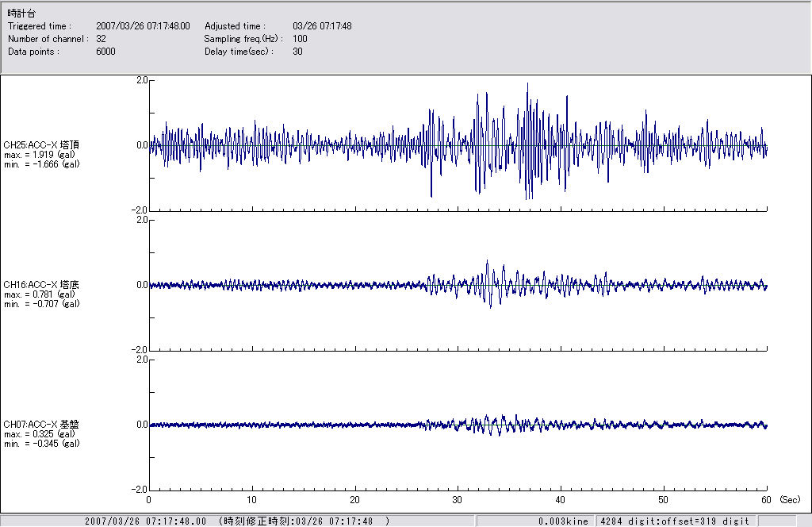Select the CH25 top waveform plot
812x527 pixels.
[458, 145]
